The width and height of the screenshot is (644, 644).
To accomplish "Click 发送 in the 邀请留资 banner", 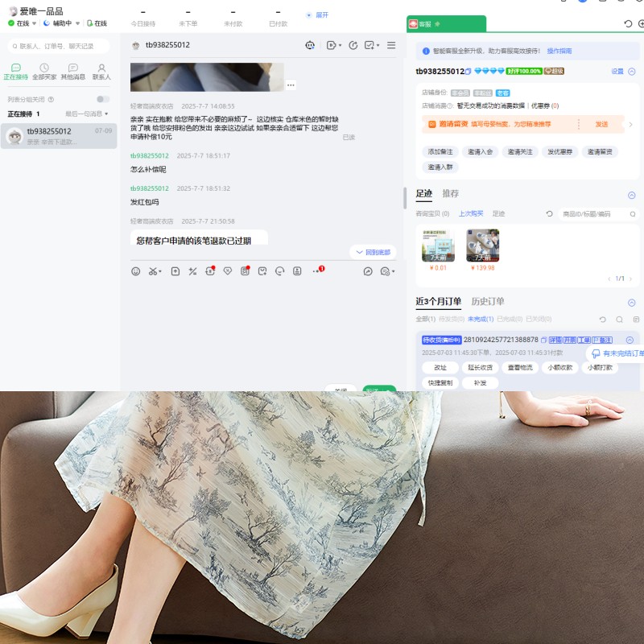I will click(601, 124).
